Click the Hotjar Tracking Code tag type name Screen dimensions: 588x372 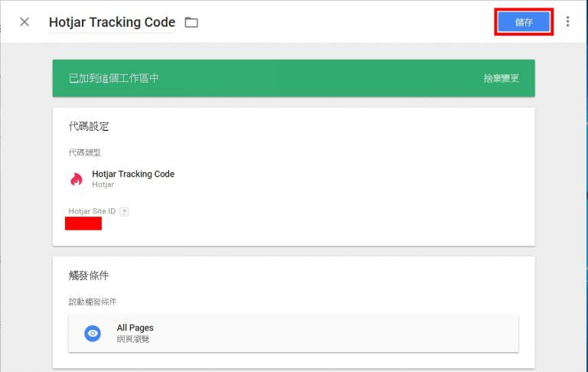(133, 174)
